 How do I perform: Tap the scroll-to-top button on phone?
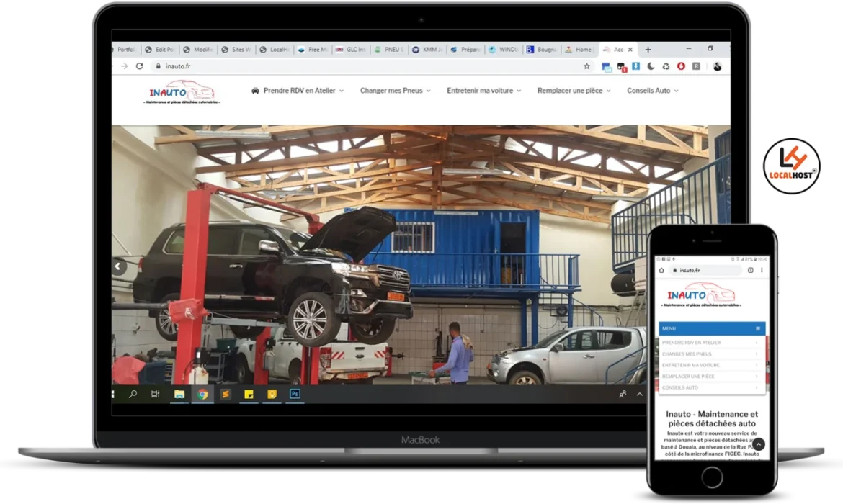(758, 445)
